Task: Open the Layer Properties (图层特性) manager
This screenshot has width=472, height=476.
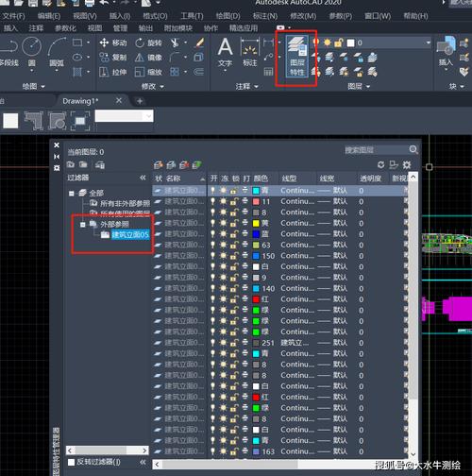Action: pyautogui.click(x=296, y=57)
